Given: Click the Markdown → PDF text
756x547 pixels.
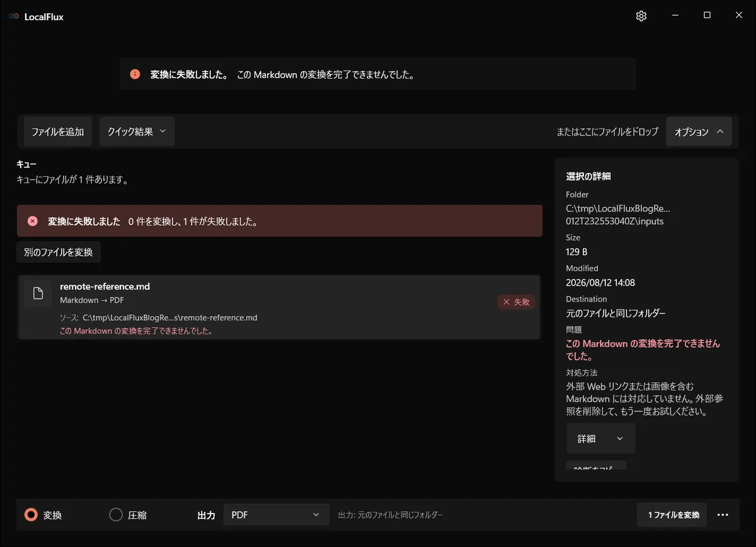Looking at the screenshot, I should coord(92,300).
